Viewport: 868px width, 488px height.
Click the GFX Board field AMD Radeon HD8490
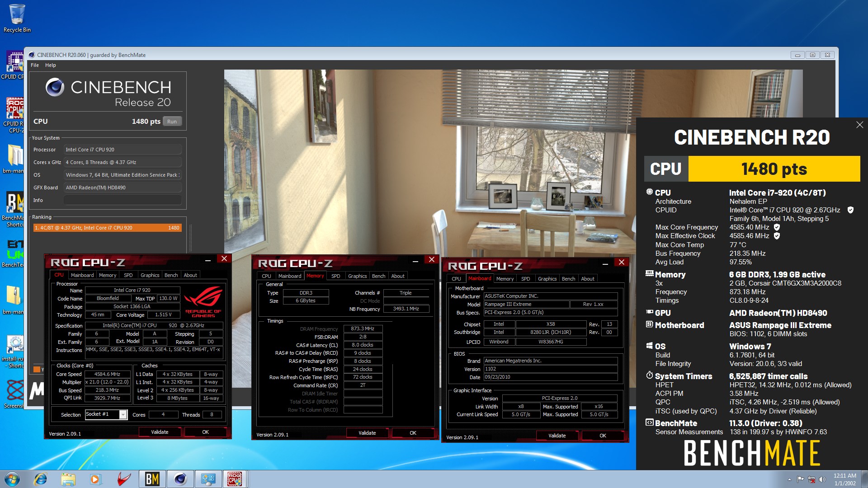pyautogui.click(x=123, y=188)
